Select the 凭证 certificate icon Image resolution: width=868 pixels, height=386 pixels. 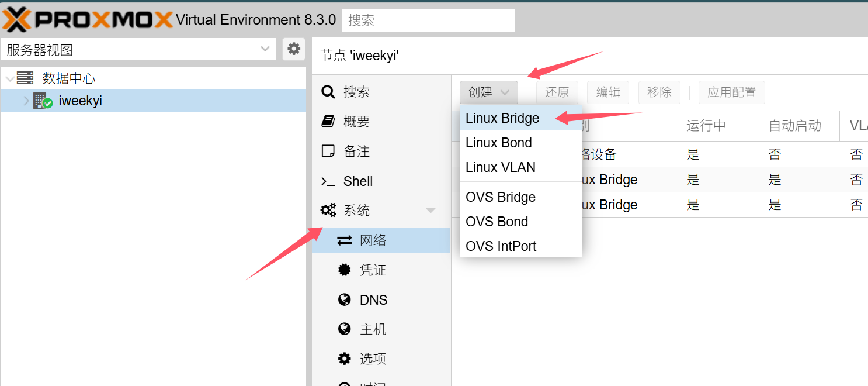click(345, 270)
